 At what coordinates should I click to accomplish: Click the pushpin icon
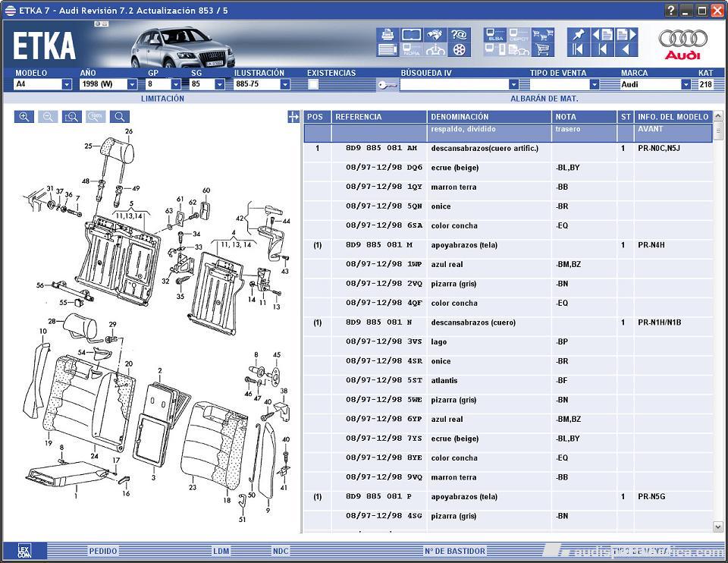pyautogui.click(x=578, y=34)
